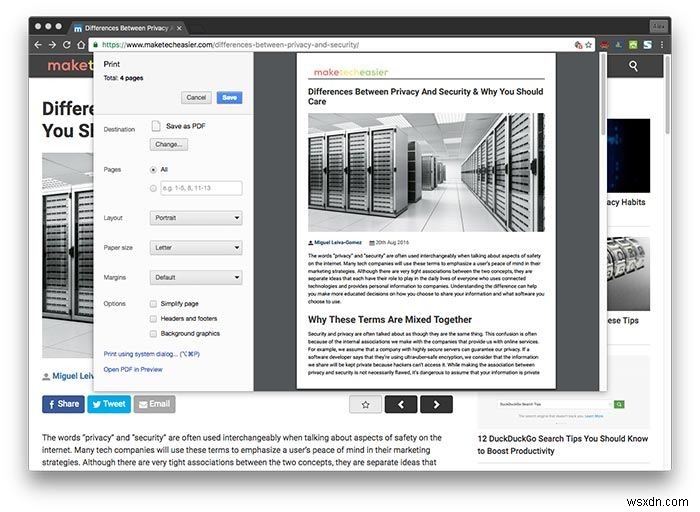The width and height of the screenshot is (700, 512).
Task: Click the print preview scrollbar
Action: click(603, 94)
